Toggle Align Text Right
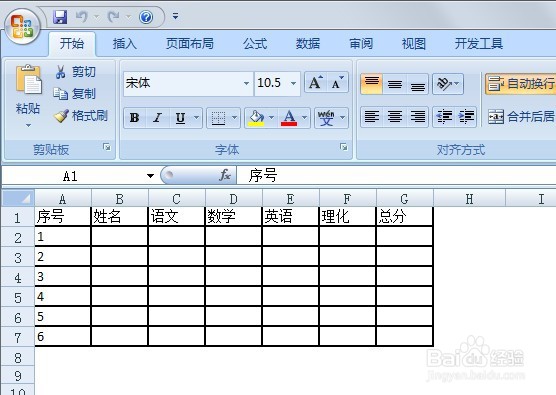 [x=417, y=116]
